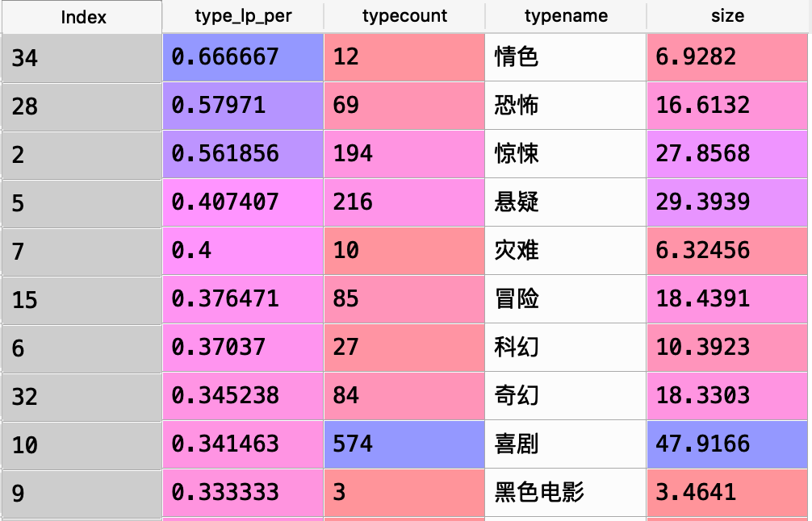The width and height of the screenshot is (812, 521).
Task: Click the size cell 18.4391
Action: coord(727,299)
